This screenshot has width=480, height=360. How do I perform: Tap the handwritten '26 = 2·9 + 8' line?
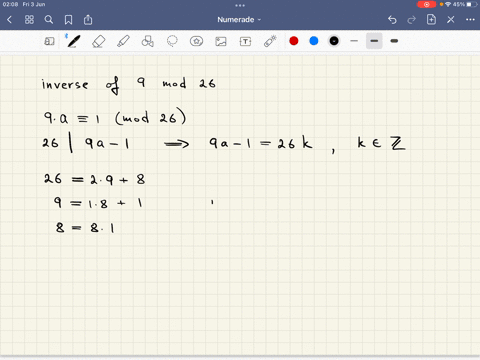[x=94, y=179]
